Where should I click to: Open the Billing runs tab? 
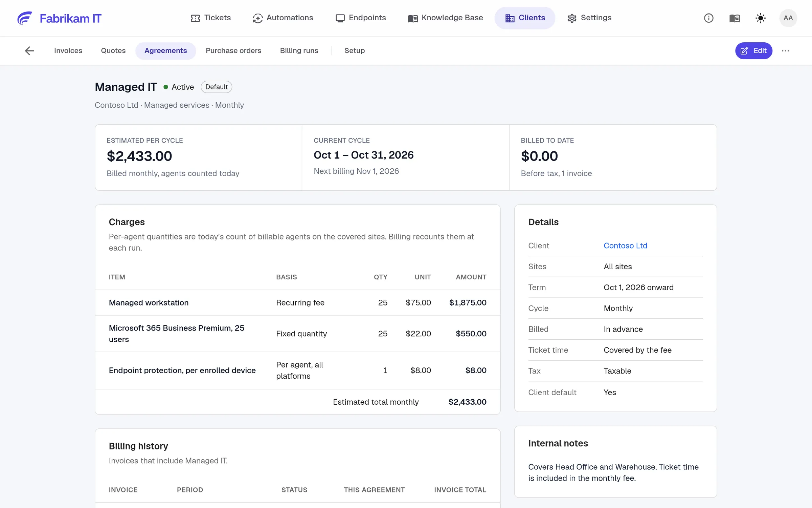tap(299, 51)
